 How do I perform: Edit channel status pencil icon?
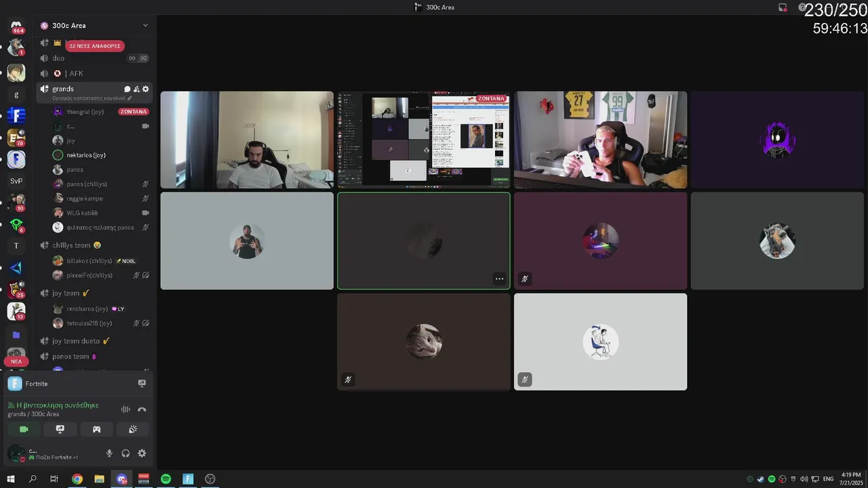[130, 98]
